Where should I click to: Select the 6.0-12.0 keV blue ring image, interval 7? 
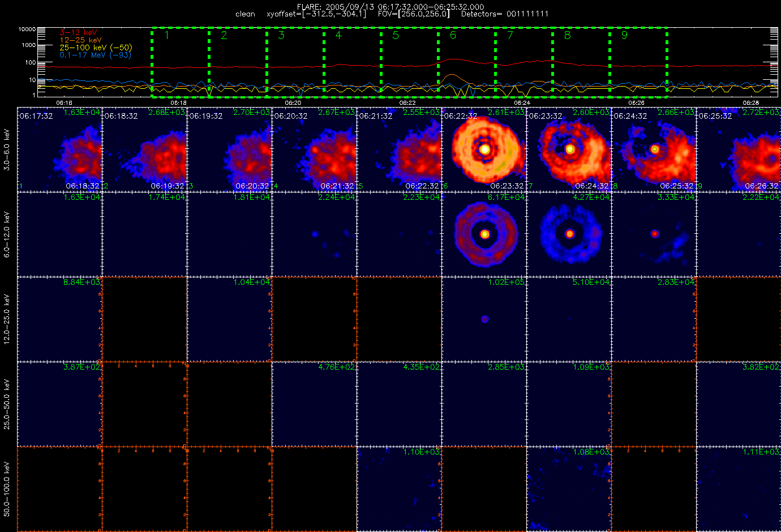click(x=569, y=234)
